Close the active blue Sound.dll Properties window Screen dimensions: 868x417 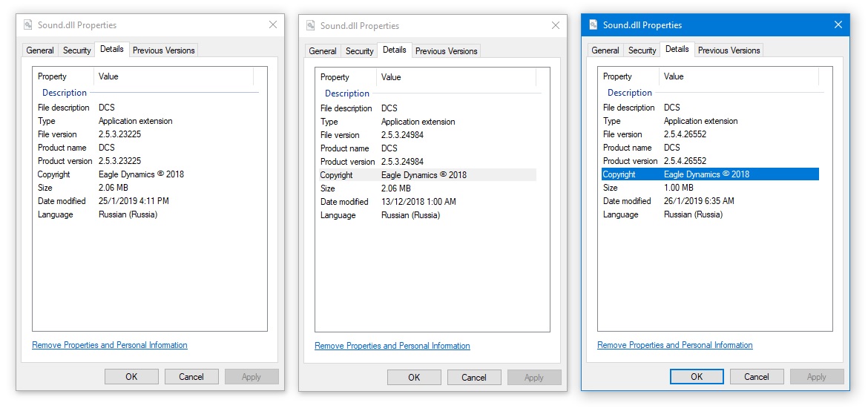point(838,25)
